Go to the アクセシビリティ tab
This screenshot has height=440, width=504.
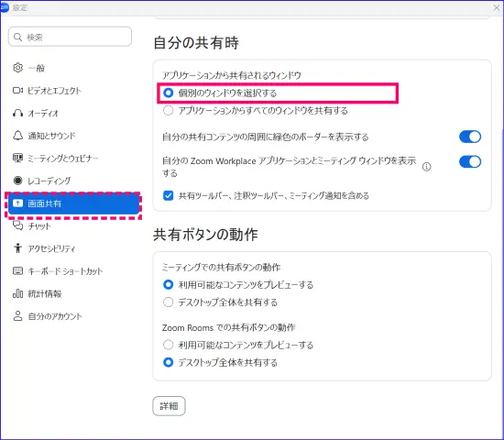[73, 248]
